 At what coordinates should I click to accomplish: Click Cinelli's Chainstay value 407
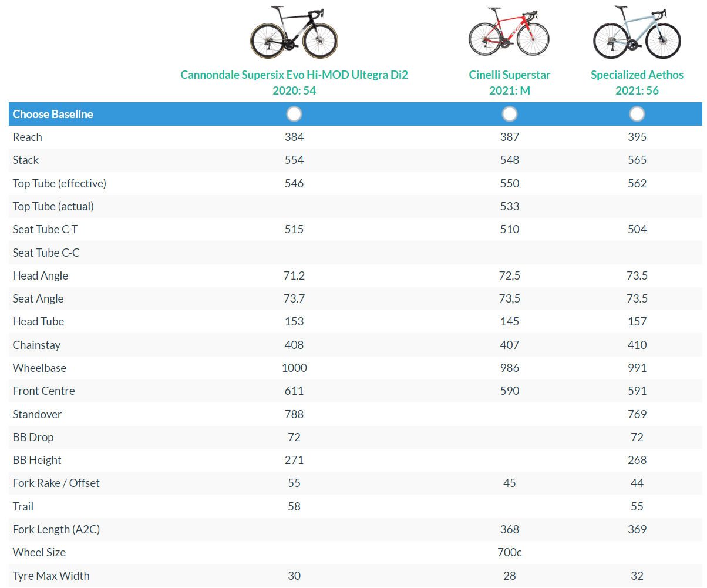(x=510, y=345)
